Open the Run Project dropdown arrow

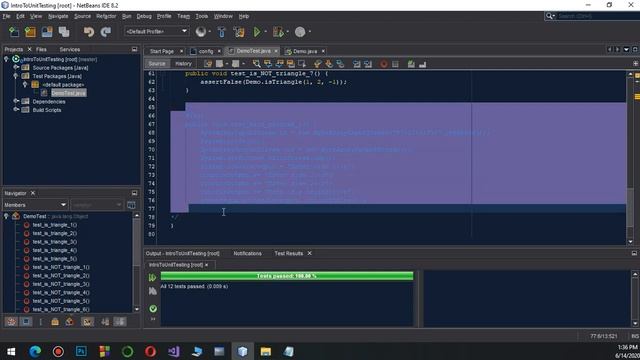pyautogui.click(x=266, y=32)
